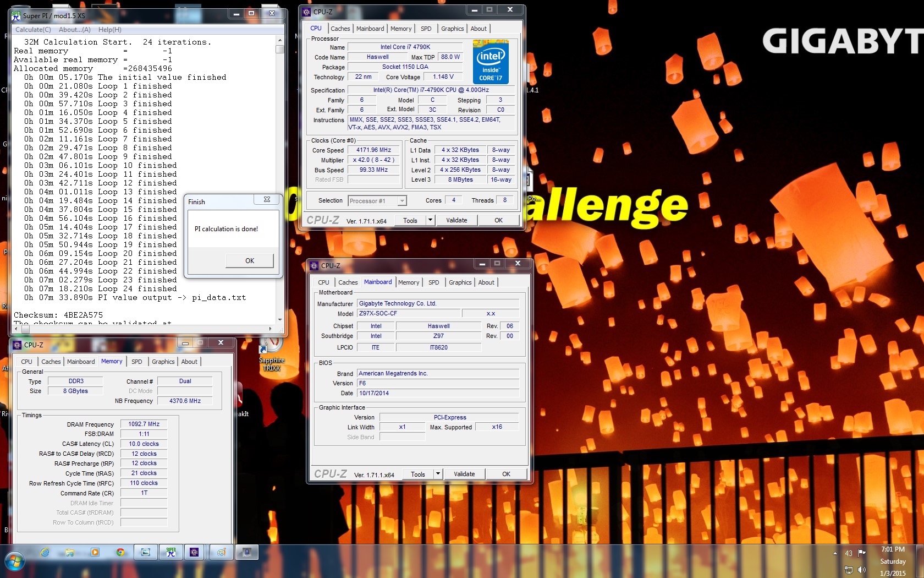
Task: Expand Tools arrow in CPU-Z processor window
Action: (430, 220)
